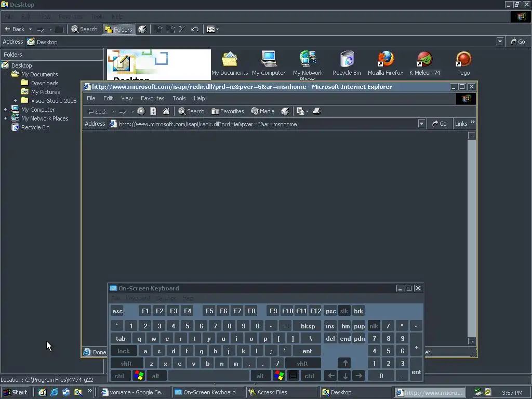Open the mail options dropdown arrow in IE toolbar
532x399 pixels.
coord(307,111)
